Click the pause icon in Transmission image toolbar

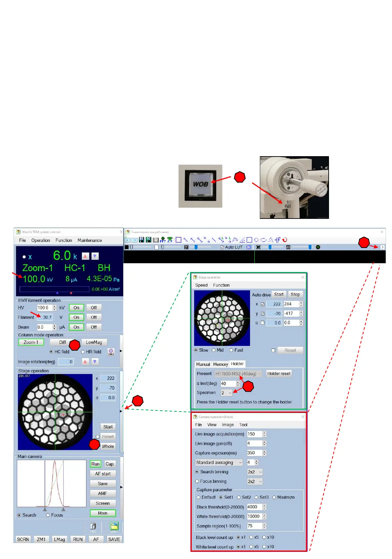click(135, 240)
